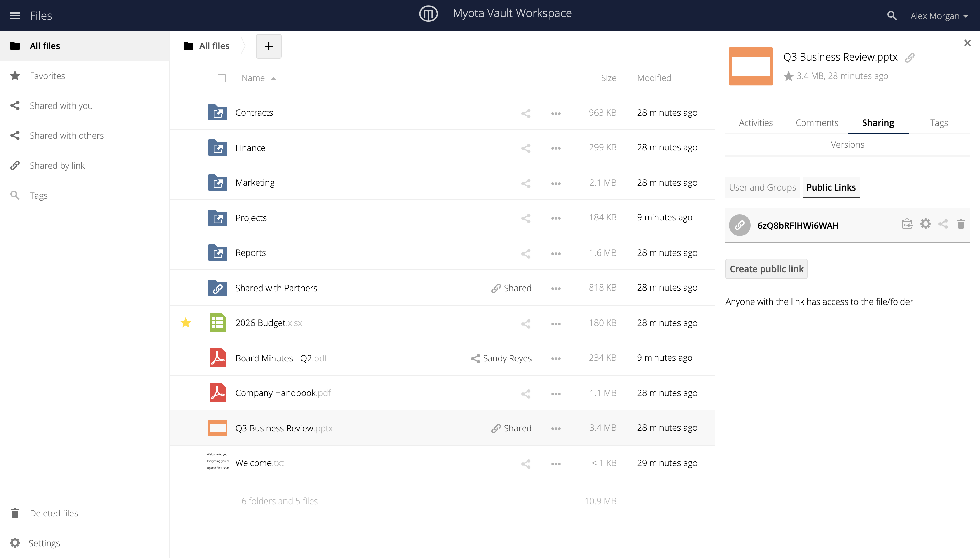Viewport: 980px width, 558px height.
Task: Select All files in the sidebar
Action: click(85, 46)
